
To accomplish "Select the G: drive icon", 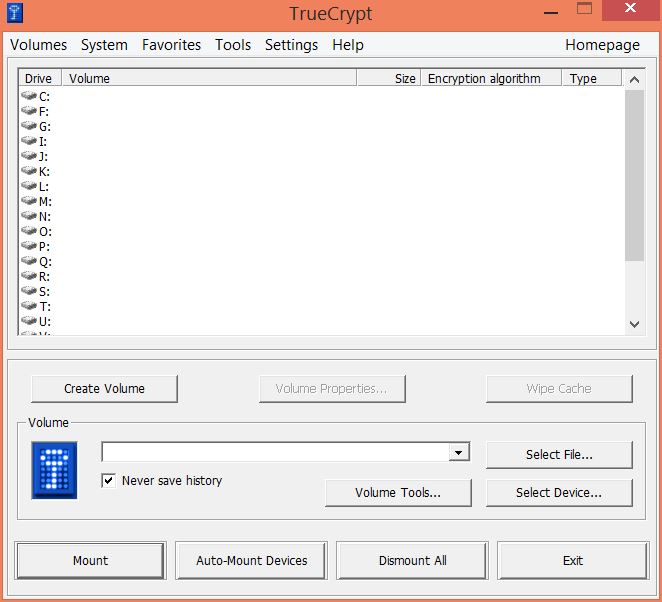I will [29, 126].
